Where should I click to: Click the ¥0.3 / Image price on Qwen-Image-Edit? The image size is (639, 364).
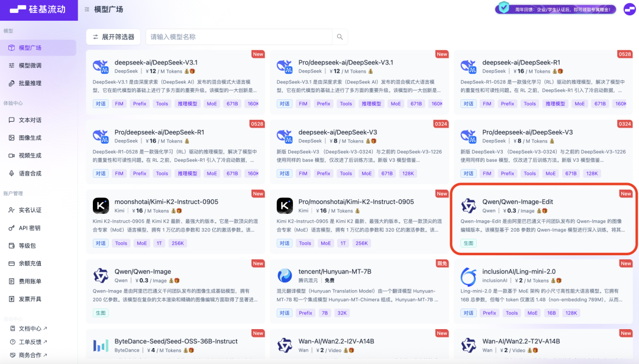[x=518, y=210]
